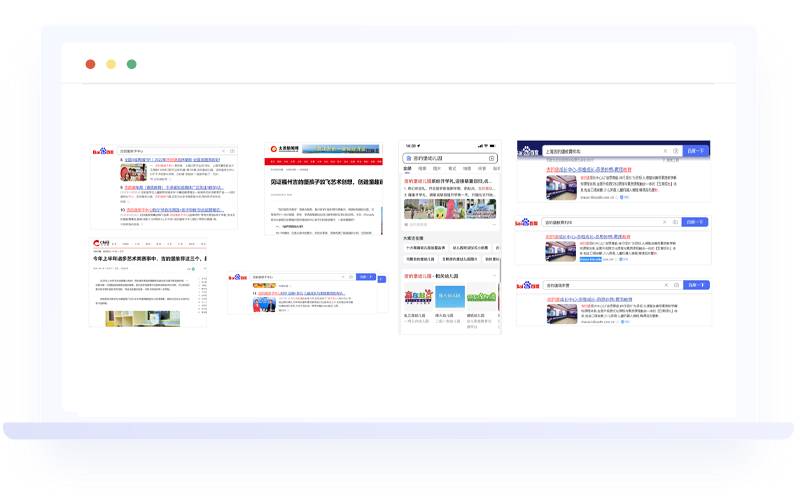Click the camera icon in the navy-header Baidu panel
The image size is (794, 491).
point(676,151)
